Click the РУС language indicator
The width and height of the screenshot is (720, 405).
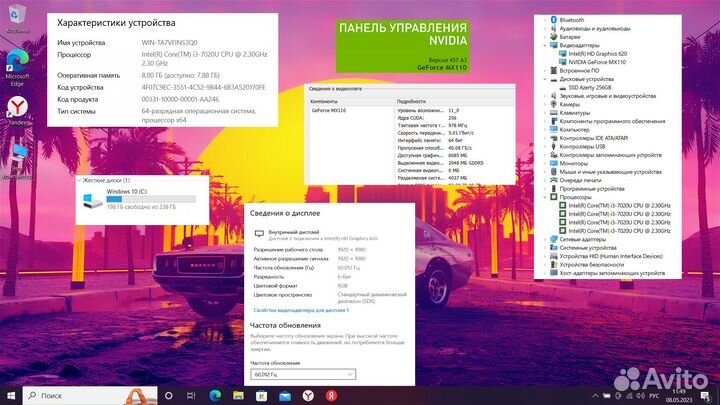(x=654, y=396)
